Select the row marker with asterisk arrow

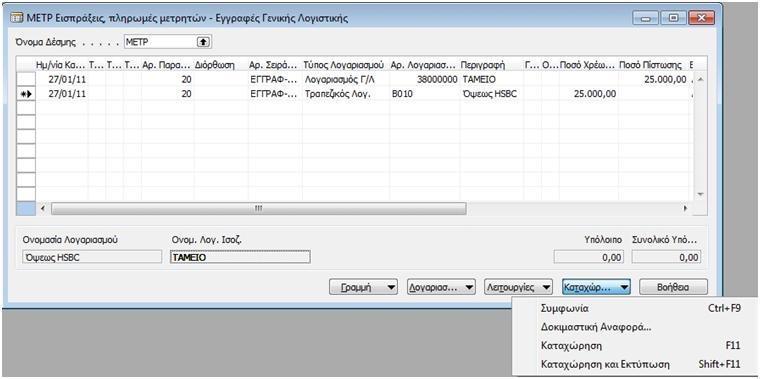click(26, 94)
